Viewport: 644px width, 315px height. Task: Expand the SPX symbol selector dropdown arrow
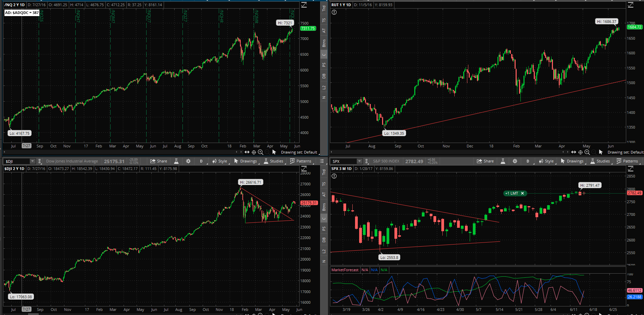[x=359, y=161]
